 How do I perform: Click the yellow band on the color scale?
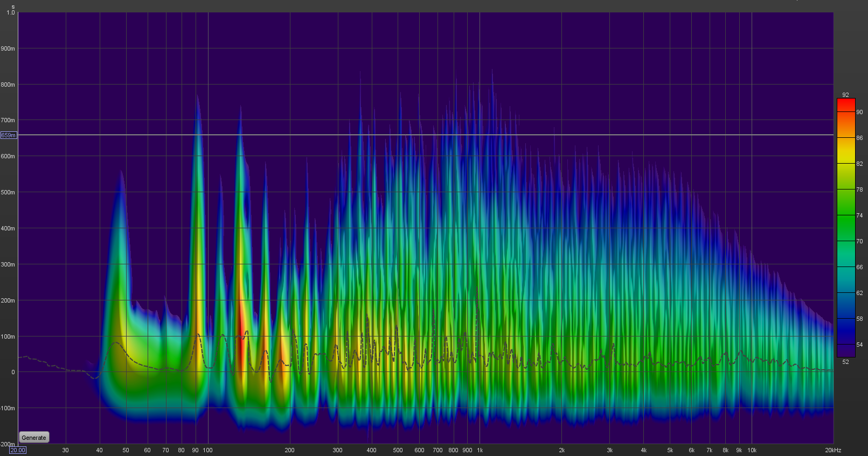tap(845, 156)
